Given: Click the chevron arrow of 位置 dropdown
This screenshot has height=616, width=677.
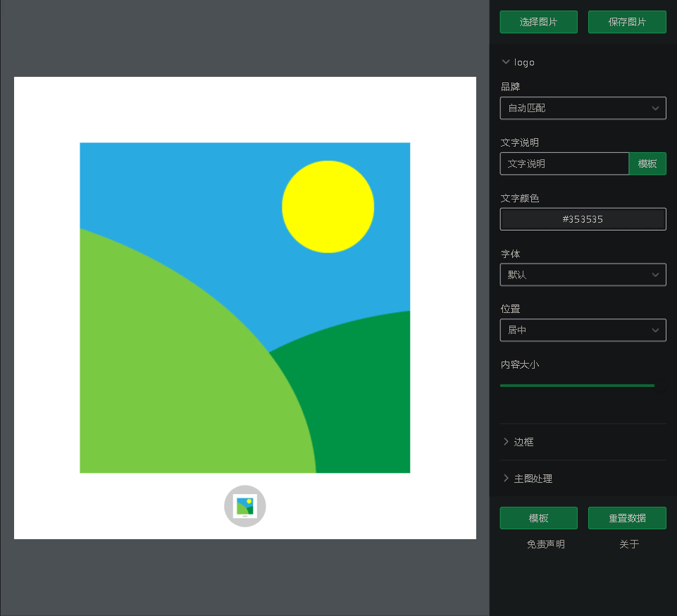Looking at the screenshot, I should pyautogui.click(x=655, y=330).
